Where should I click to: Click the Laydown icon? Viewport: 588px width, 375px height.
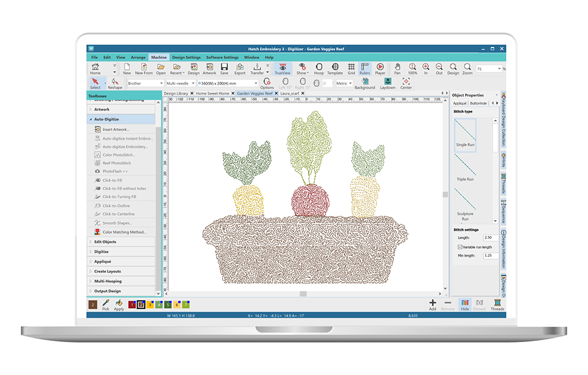click(387, 83)
